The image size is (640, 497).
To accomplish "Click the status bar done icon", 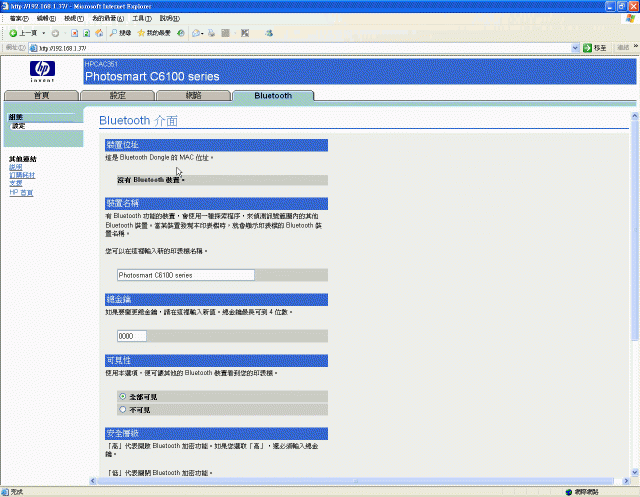I will 5,492.
